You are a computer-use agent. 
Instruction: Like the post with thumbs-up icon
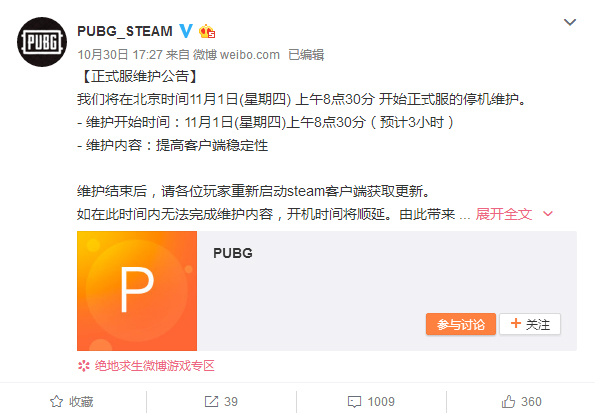508,401
